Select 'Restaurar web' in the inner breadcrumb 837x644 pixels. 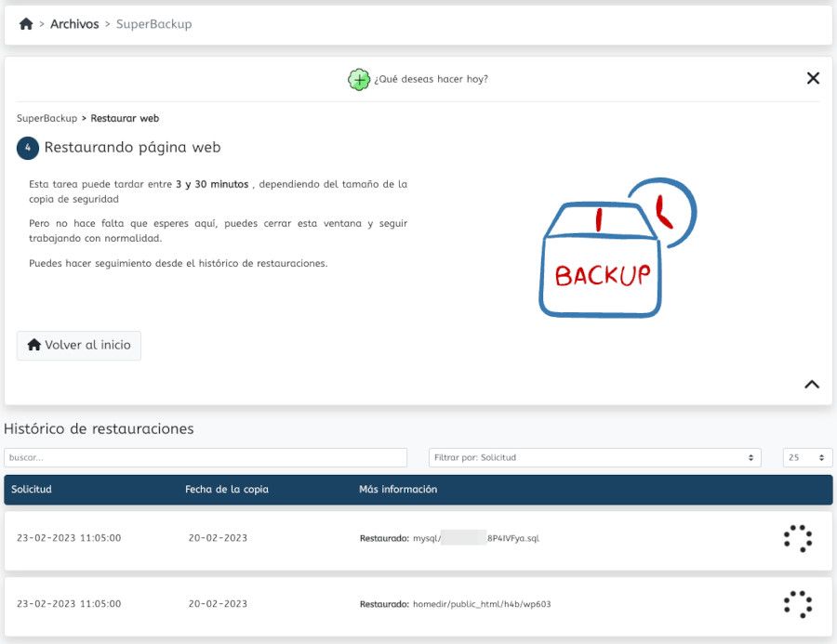coord(125,118)
